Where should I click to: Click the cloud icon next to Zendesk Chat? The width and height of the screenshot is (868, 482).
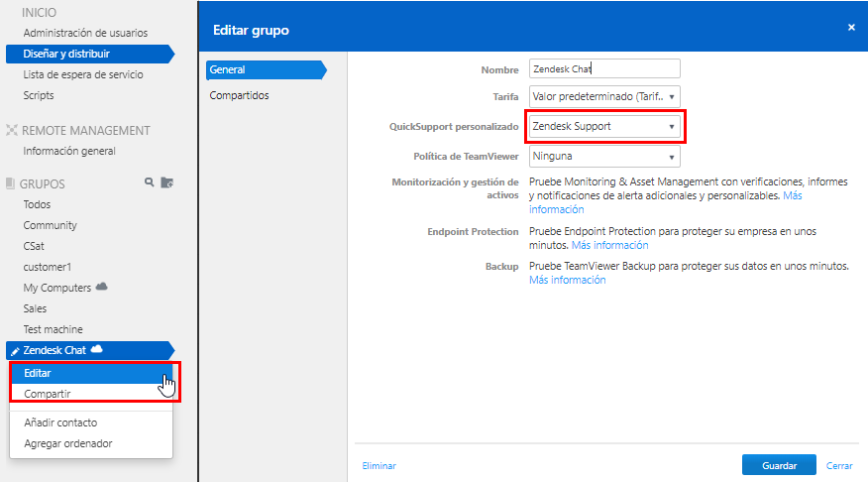tap(96, 349)
